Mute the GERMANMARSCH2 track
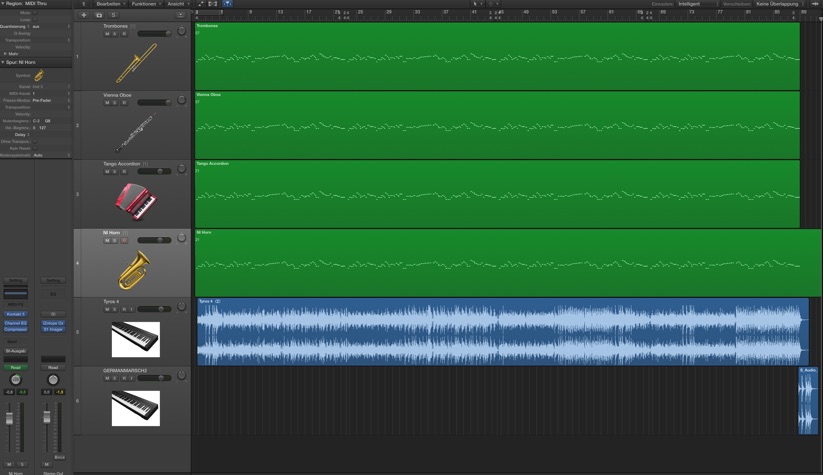The width and height of the screenshot is (824, 475). click(x=107, y=378)
